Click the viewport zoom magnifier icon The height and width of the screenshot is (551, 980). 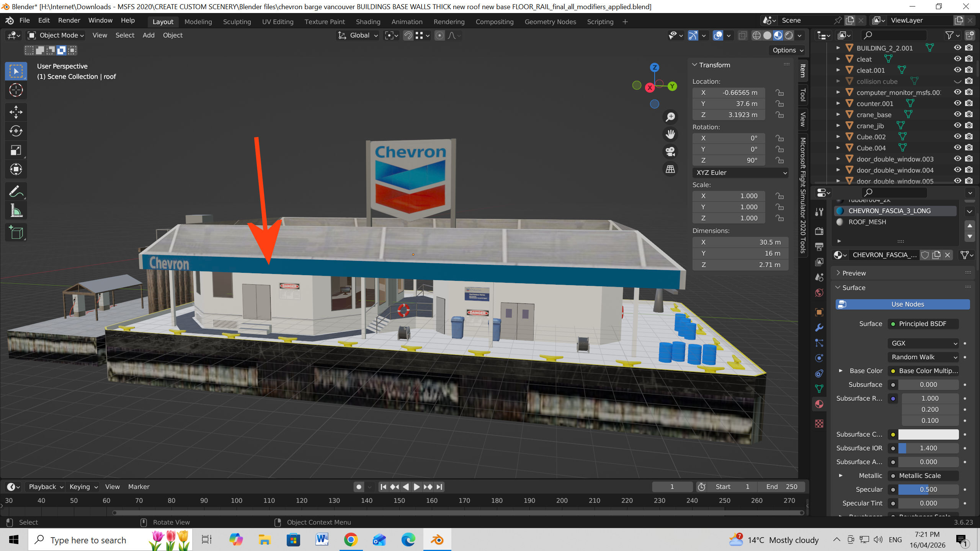670,117
